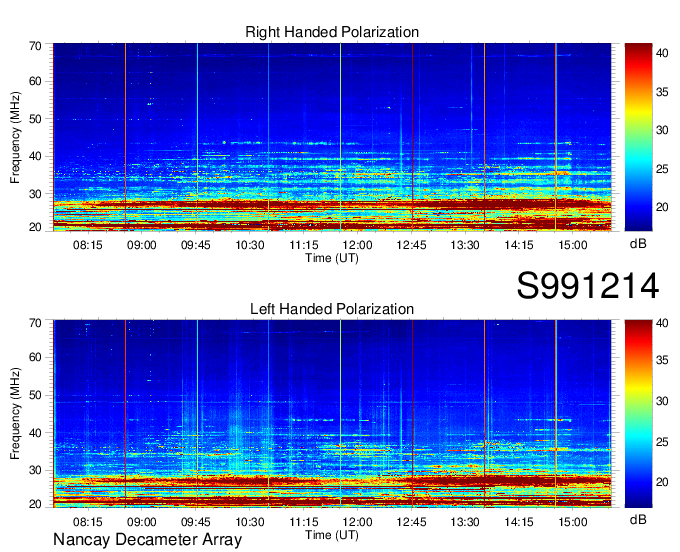
Task: Click the 50 MHz frequency tick on Right Handed plot
Action: pyautogui.click(x=35, y=119)
